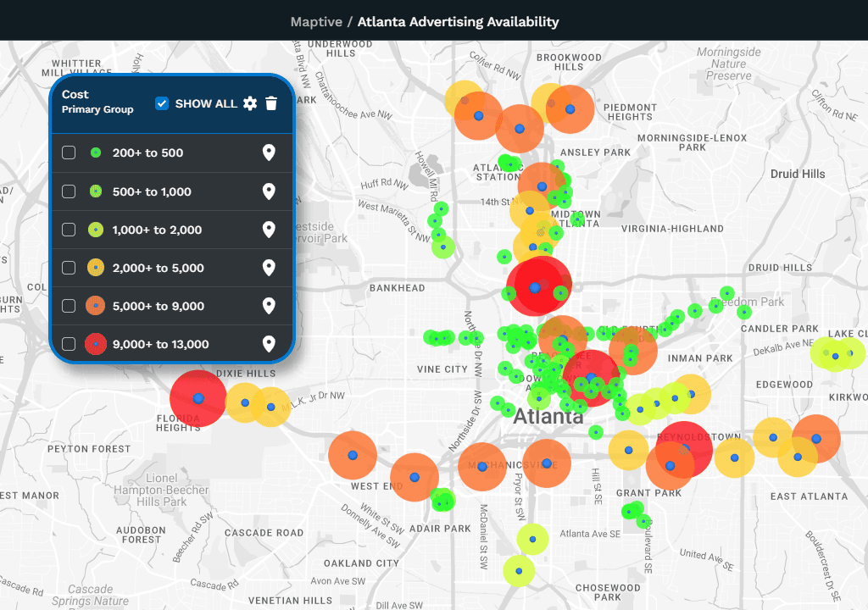The image size is (868, 610).
Task: Click pin icon for 200+ to 500
Action: (269, 152)
